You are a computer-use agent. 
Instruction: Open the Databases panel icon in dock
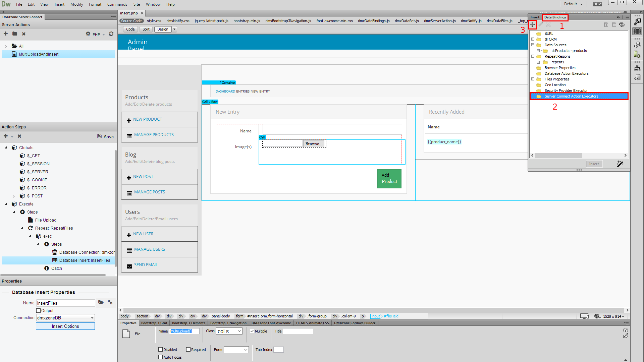click(x=637, y=31)
